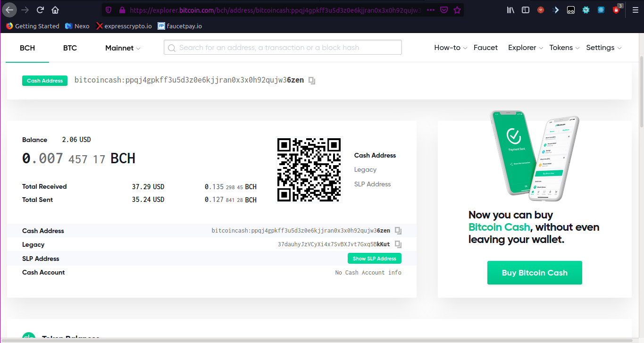Open the Nexo bookmark
The image size is (644, 343).
[77, 26]
